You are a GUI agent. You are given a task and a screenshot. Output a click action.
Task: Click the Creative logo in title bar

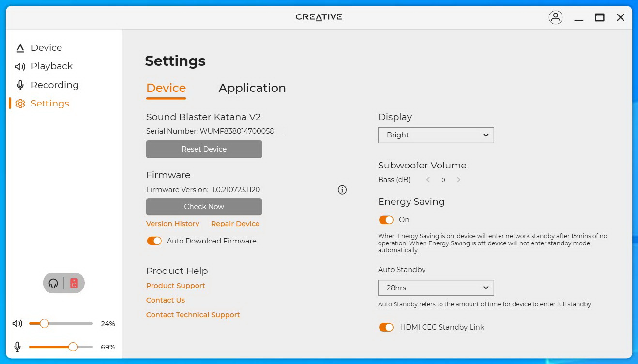click(319, 17)
